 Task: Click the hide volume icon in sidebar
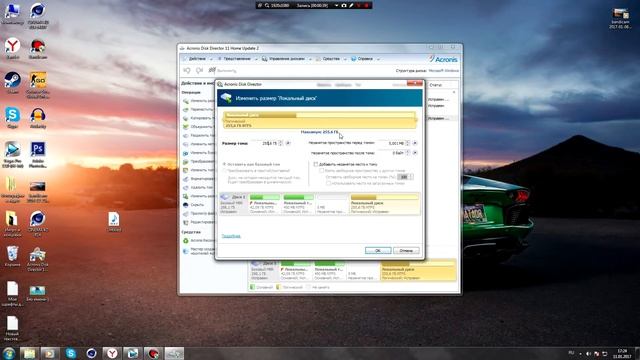point(186,205)
